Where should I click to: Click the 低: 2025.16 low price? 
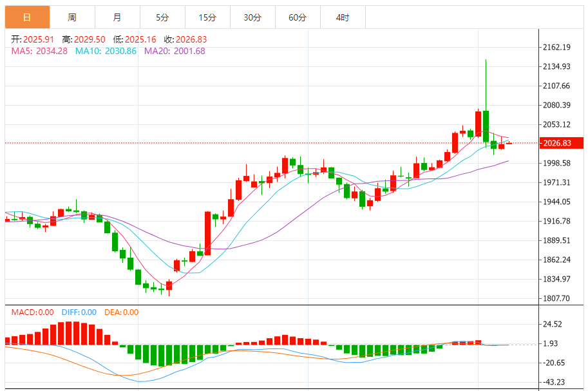click(x=135, y=39)
